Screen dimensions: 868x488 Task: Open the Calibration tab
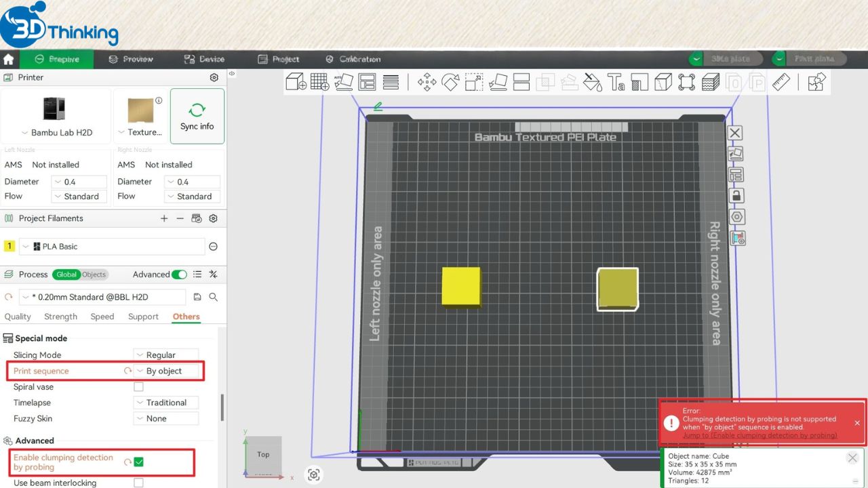click(353, 59)
